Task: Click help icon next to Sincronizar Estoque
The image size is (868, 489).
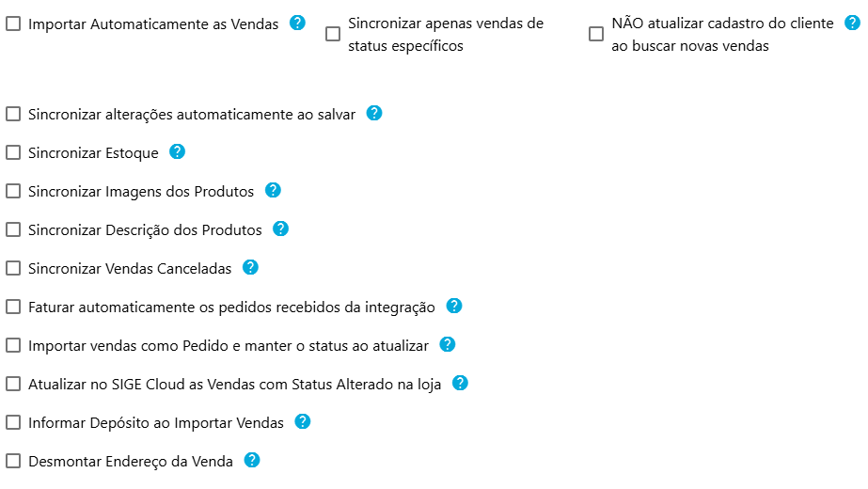Action: (177, 151)
